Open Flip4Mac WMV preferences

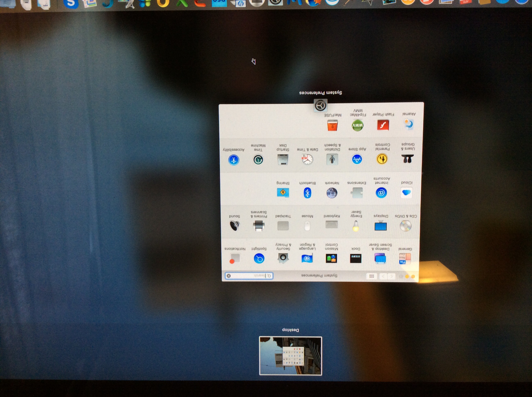(358, 125)
